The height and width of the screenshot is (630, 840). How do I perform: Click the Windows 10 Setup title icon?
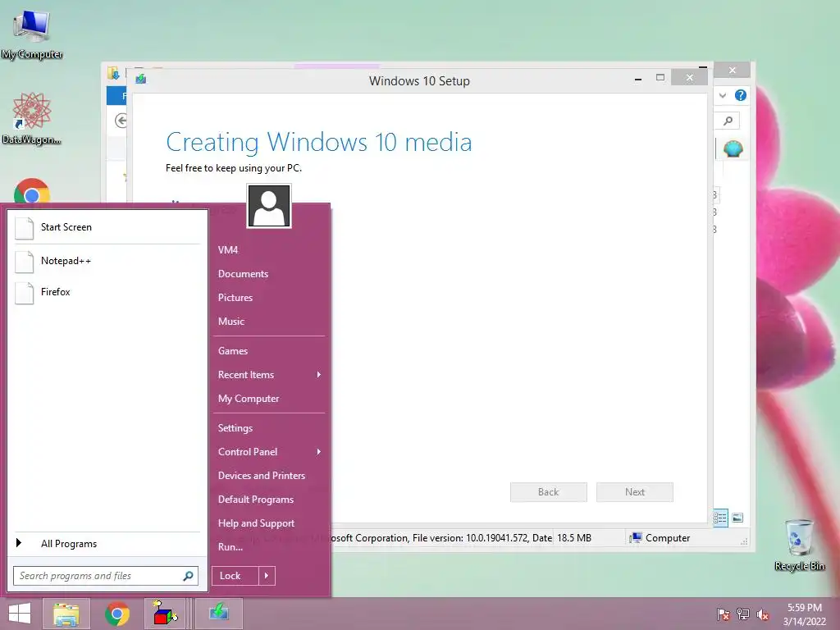[141, 80]
